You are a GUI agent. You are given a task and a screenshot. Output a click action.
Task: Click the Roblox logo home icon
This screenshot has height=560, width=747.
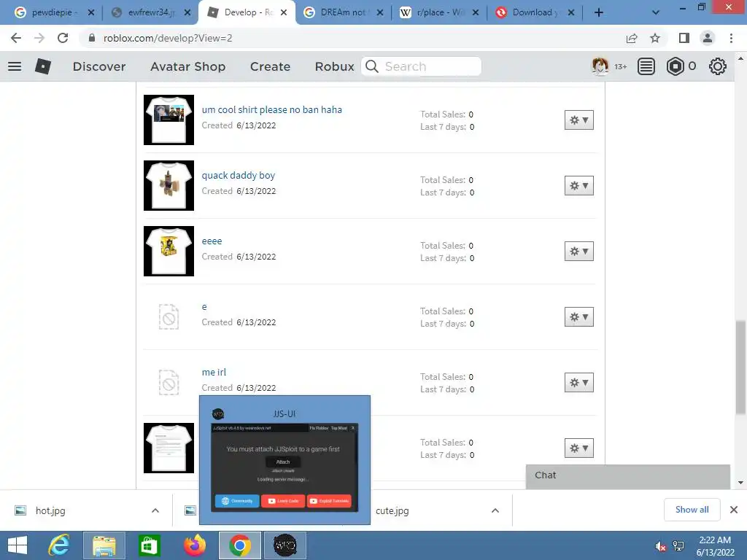[43, 66]
